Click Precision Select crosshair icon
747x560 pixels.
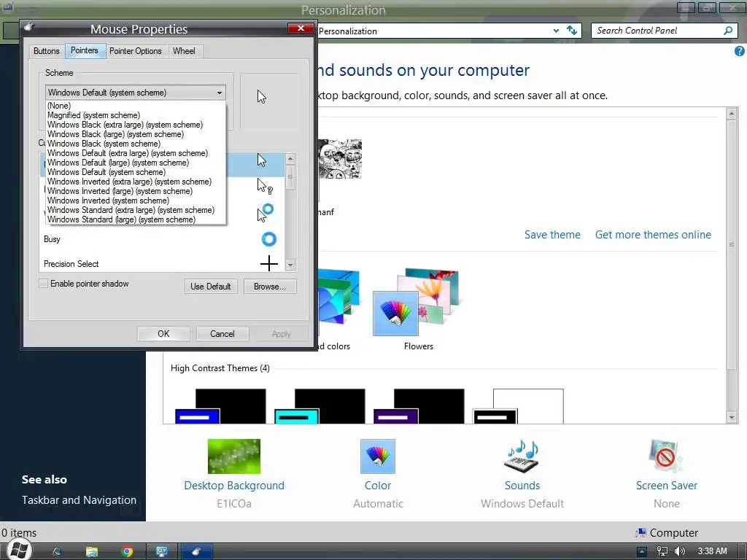[x=269, y=263]
